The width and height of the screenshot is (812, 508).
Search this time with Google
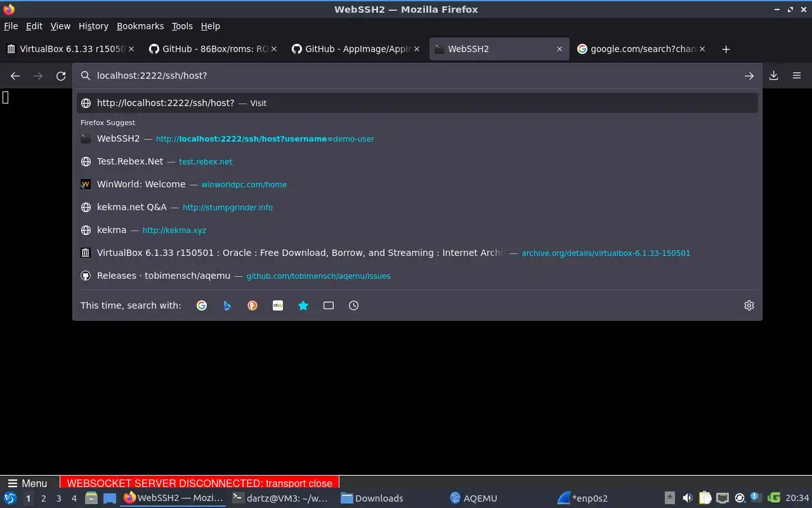202,305
